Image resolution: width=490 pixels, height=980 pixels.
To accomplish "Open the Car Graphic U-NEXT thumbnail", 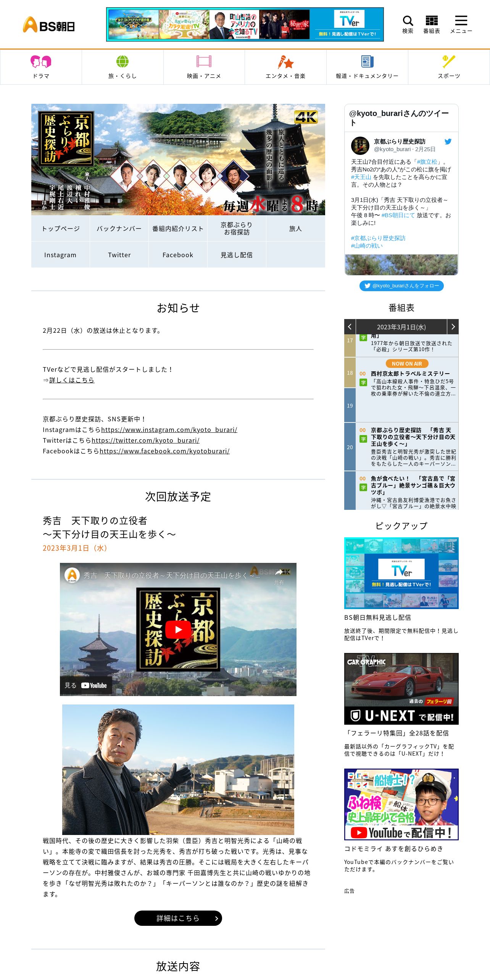I will pyautogui.click(x=401, y=689).
